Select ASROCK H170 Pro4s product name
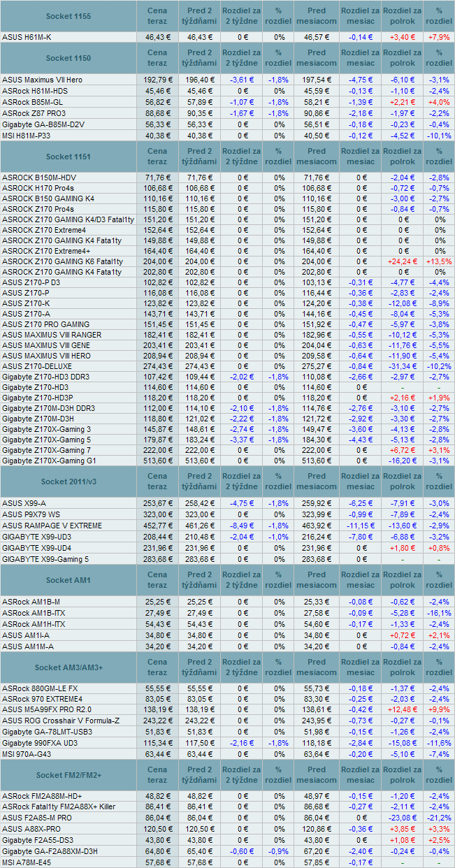Viewport: 455px width, 868px height. pyautogui.click(x=38, y=188)
